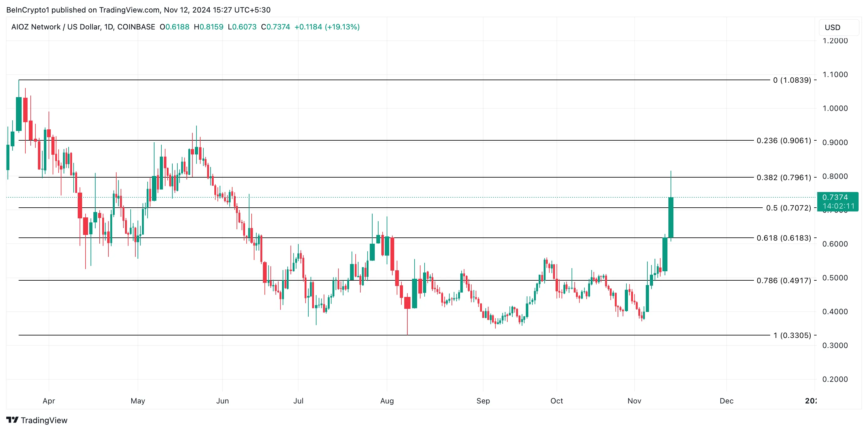The height and width of the screenshot is (431, 868).
Task: Select the latest tall green candle body
Action: tap(671, 217)
